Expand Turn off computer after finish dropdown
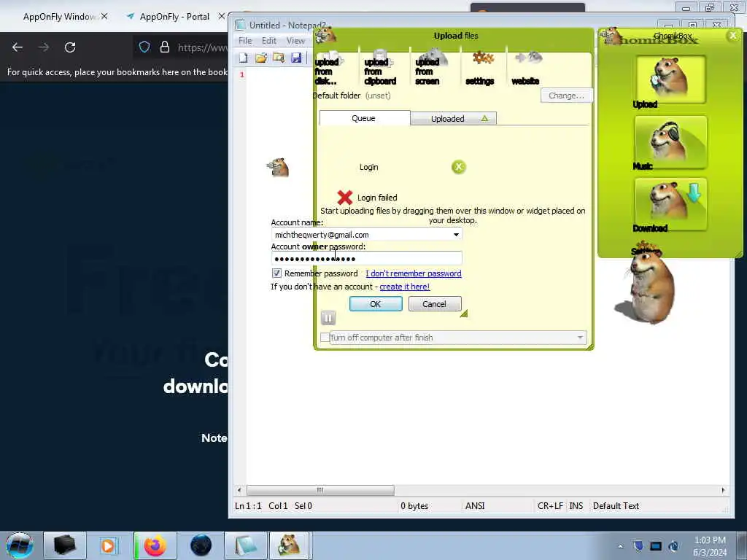This screenshot has height=560, width=747. tap(580, 337)
